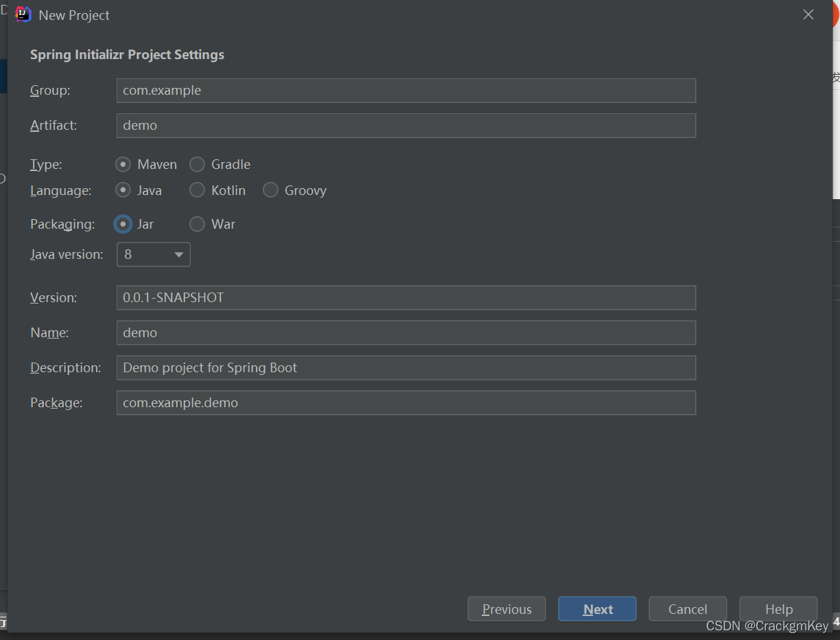Click the Name input field

pos(406,333)
